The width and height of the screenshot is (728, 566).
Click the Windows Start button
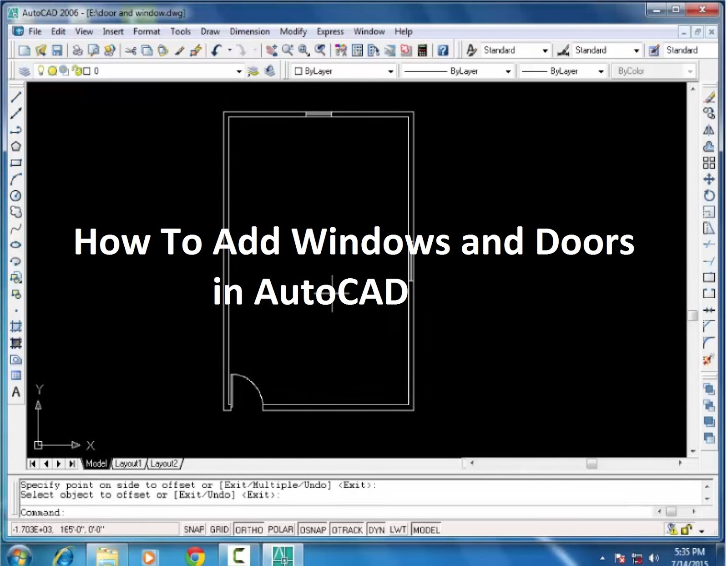coord(19,556)
